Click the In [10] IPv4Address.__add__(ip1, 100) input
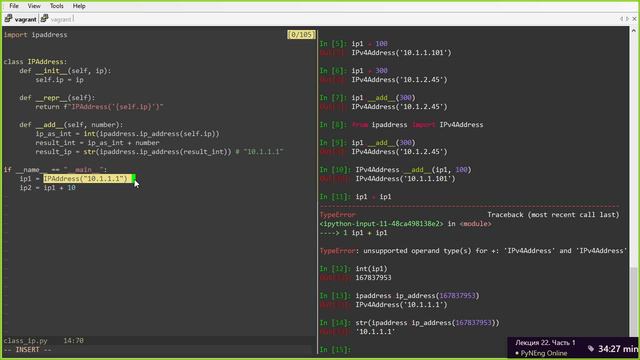Viewport: 640px width, 360px height. [x=413, y=169]
